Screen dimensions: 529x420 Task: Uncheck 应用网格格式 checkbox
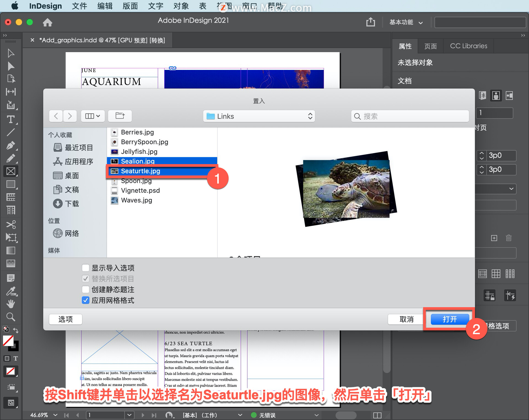(85, 300)
